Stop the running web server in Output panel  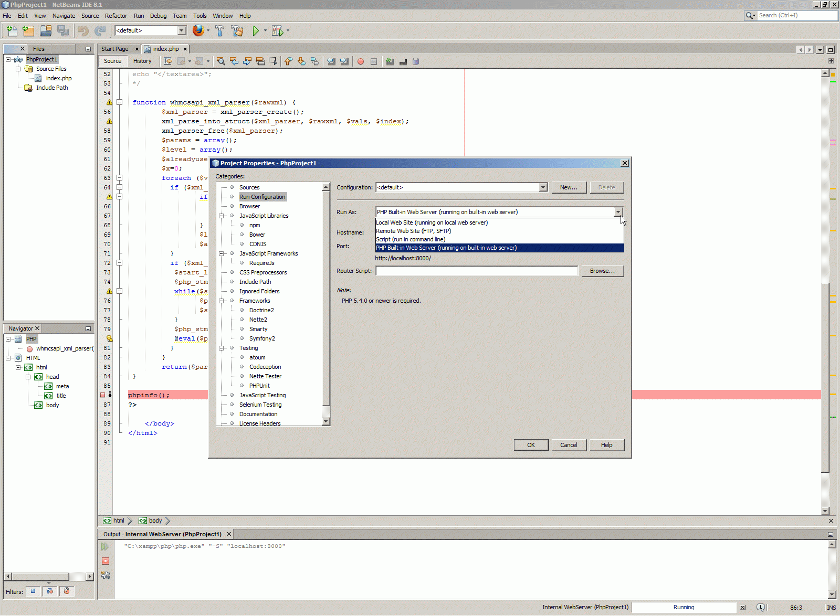click(106, 561)
